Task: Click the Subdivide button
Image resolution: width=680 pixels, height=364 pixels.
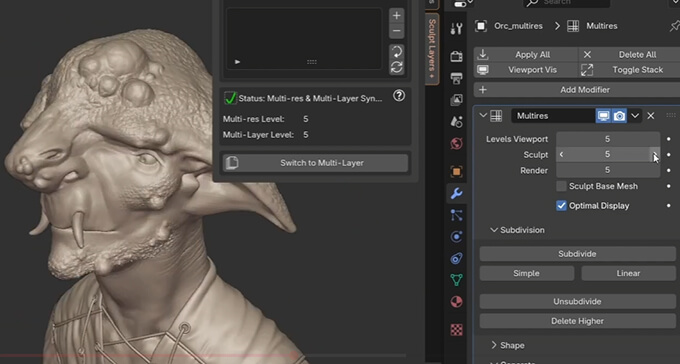Action: (x=577, y=254)
